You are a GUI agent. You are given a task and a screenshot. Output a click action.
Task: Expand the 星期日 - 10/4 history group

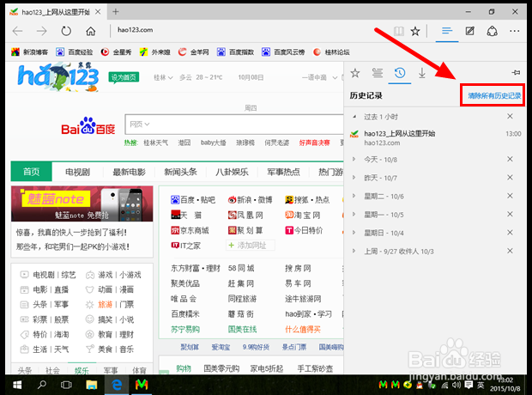tap(354, 233)
